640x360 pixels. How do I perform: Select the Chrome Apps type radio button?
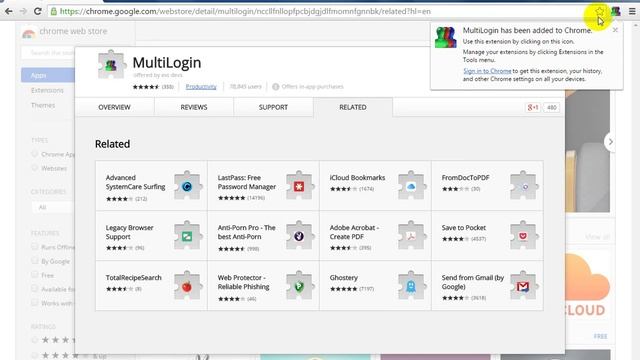(35, 154)
